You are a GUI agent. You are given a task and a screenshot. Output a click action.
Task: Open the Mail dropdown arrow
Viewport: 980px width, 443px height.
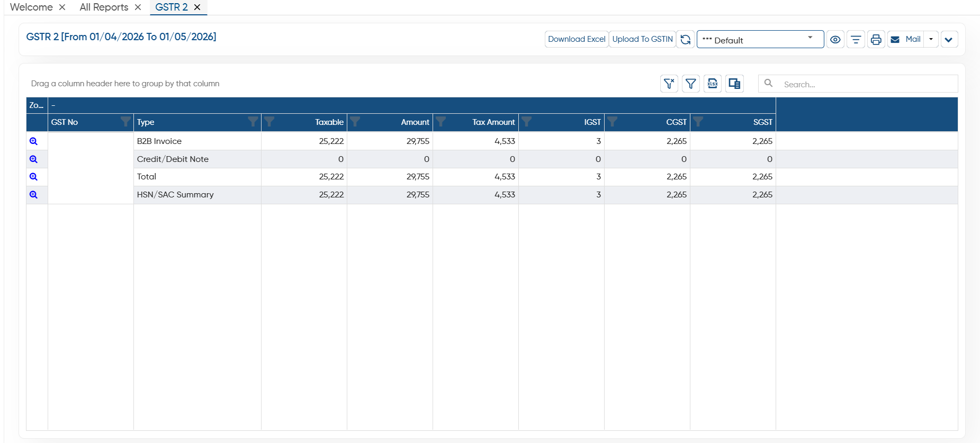(x=931, y=39)
